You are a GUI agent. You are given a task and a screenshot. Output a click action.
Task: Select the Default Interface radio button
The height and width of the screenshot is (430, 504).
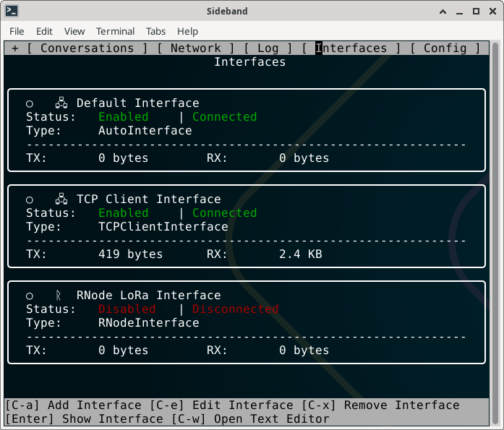(30, 103)
